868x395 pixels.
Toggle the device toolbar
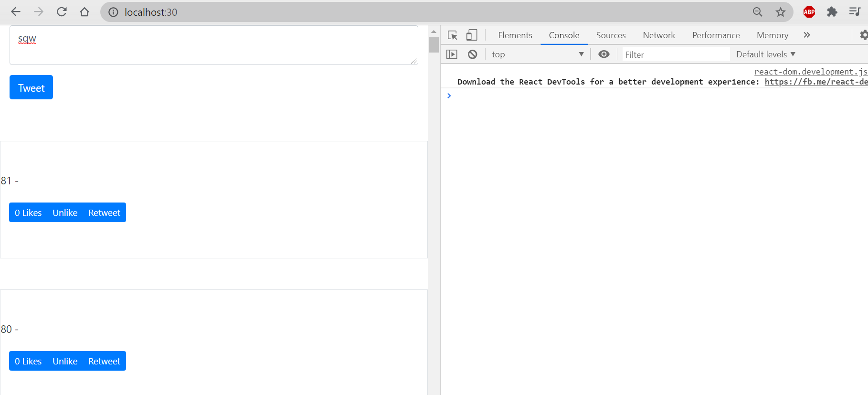(472, 35)
